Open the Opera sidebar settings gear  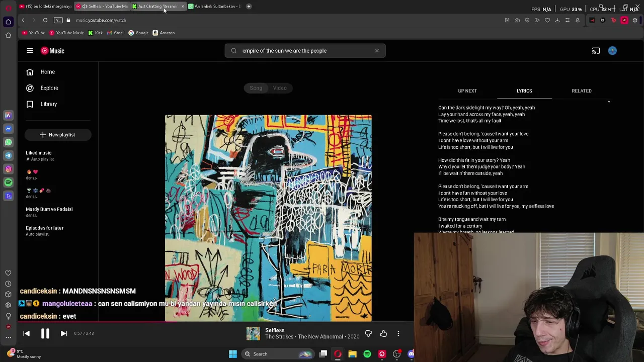[8, 305]
